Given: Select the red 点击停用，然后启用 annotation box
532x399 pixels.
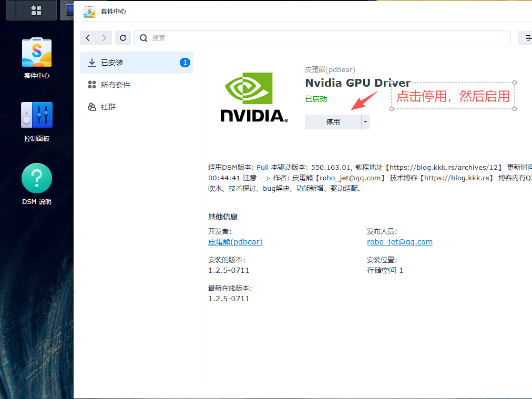Looking at the screenshot, I should click(x=453, y=96).
